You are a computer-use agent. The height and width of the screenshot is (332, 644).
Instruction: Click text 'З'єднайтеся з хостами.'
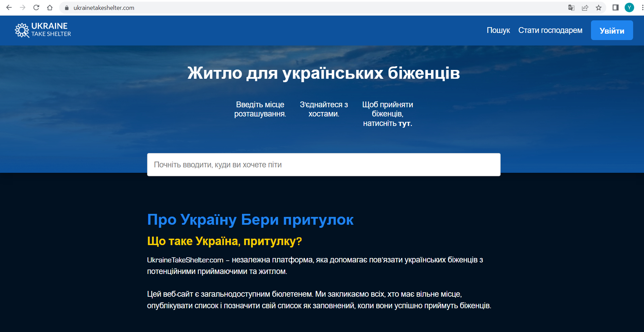pyautogui.click(x=324, y=109)
